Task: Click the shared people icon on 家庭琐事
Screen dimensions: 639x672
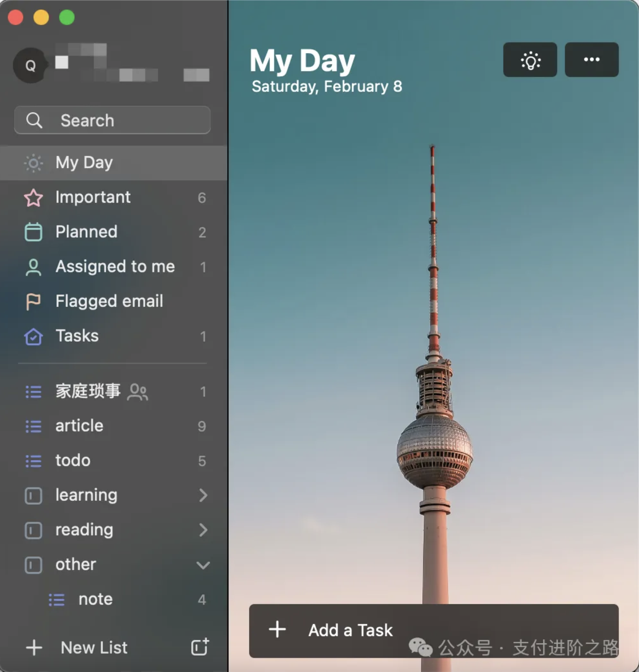Action: (138, 392)
